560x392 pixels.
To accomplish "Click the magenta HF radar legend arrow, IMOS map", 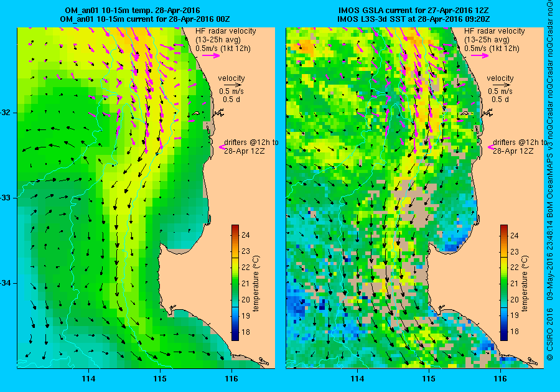I will click(480, 55).
